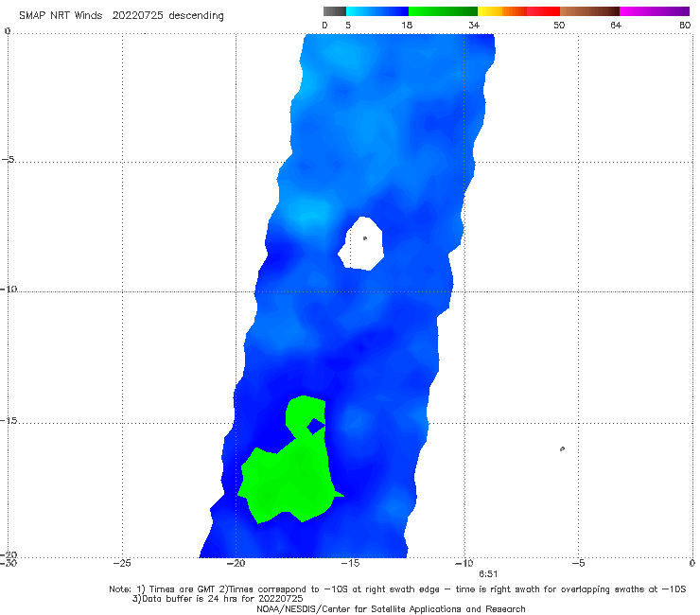
Task: Click the white no-data island gap in the swath
Action: [361, 243]
